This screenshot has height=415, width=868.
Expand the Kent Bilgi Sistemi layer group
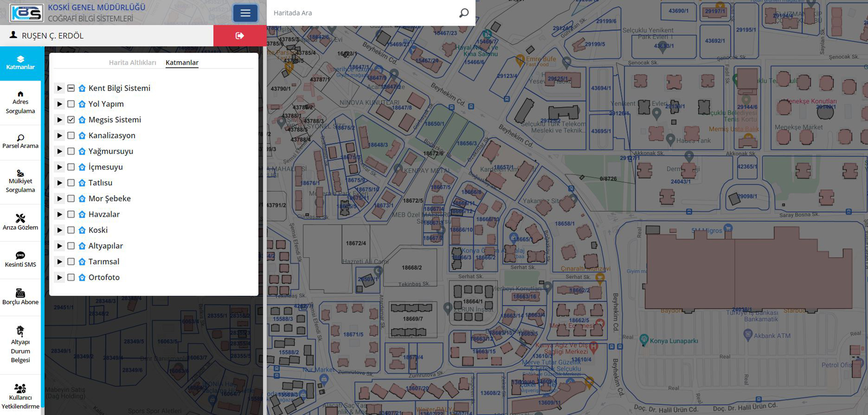pyautogui.click(x=60, y=88)
